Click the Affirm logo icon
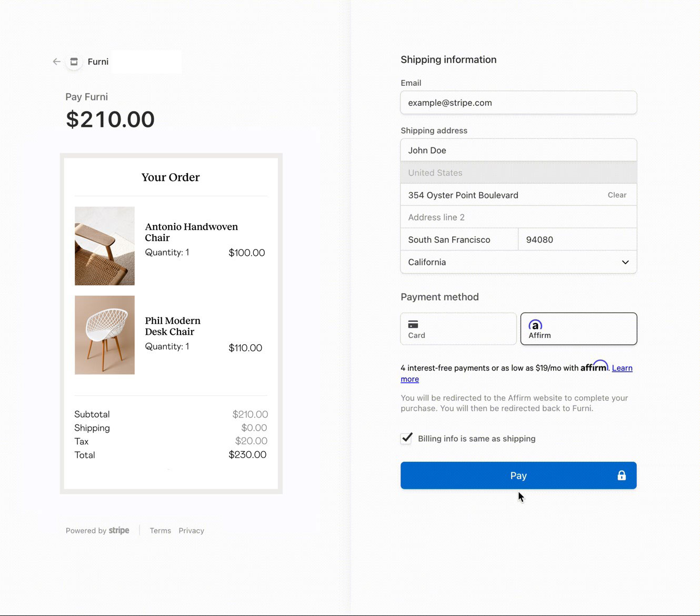The image size is (700, 616). tap(535, 325)
